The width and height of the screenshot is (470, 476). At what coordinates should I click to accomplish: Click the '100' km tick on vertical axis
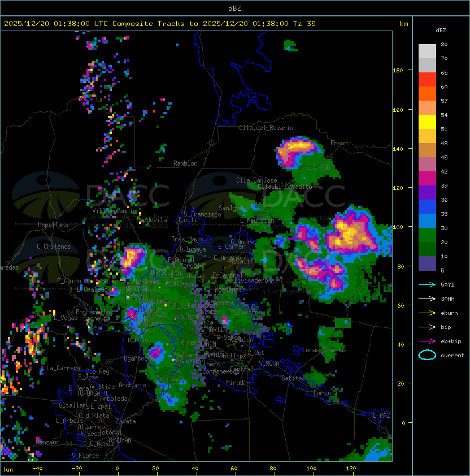click(x=398, y=227)
